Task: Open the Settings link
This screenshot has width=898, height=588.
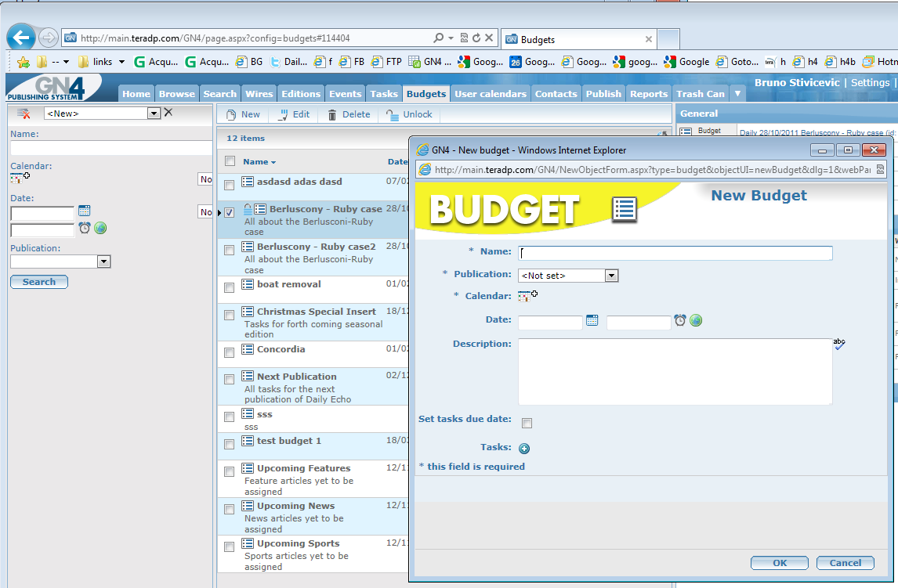Action: coord(870,82)
